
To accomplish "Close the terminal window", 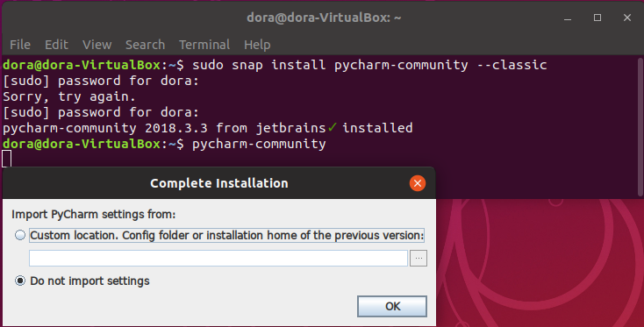I will point(626,18).
